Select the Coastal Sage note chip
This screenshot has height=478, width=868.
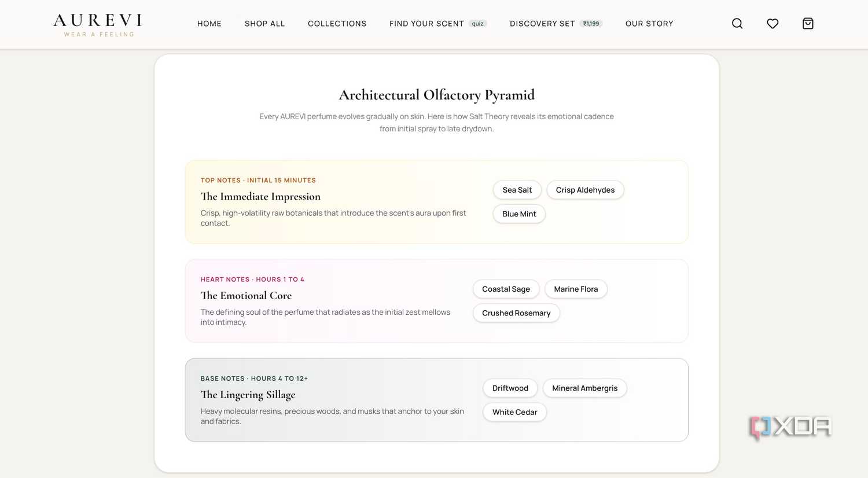(506, 289)
